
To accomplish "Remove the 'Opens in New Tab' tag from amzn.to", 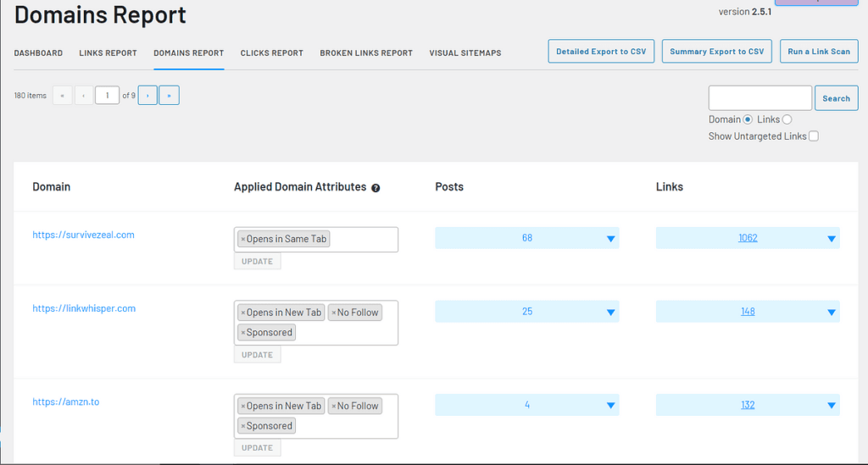I will (x=243, y=407).
